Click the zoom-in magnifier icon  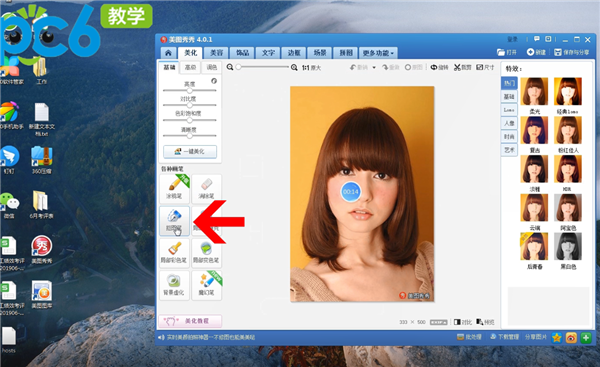[x=294, y=67]
